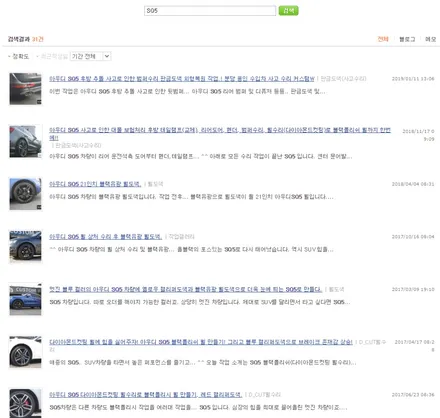The width and height of the screenshot is (440, 418).
Task: Open the white car diamond-cut wheel thumbnail
Action: 25,352
